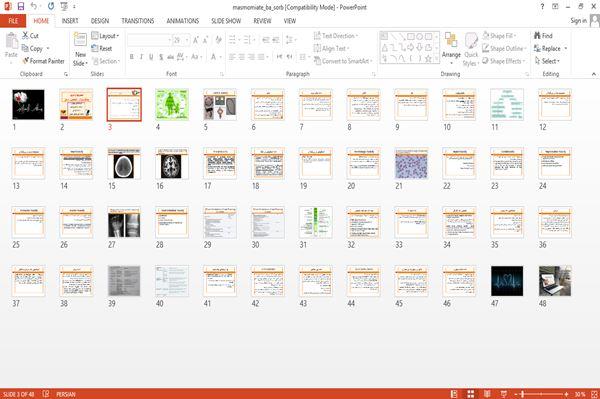Switch to Slide Sorter view in status bar
Screen dimensions: 600x399
(470, 394)
